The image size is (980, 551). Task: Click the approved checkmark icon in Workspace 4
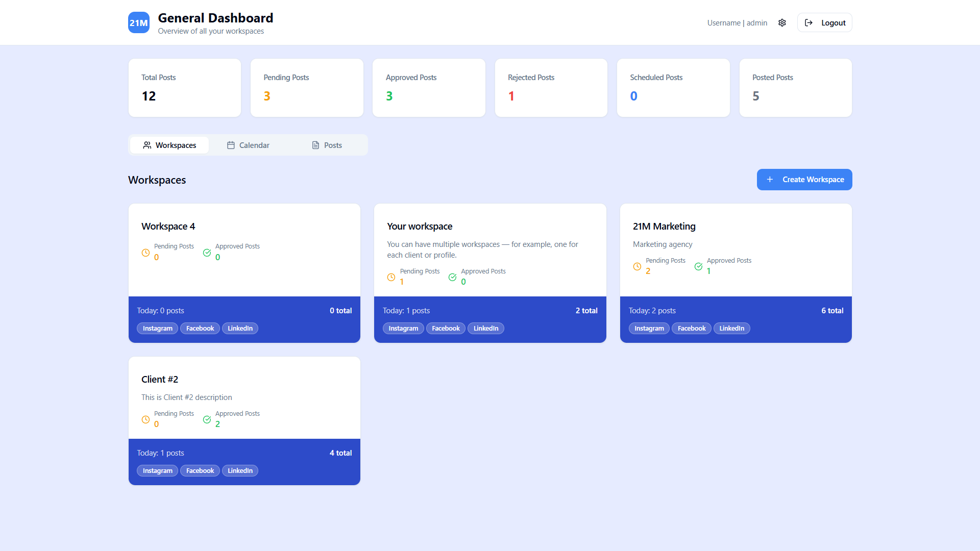point(207,253)
